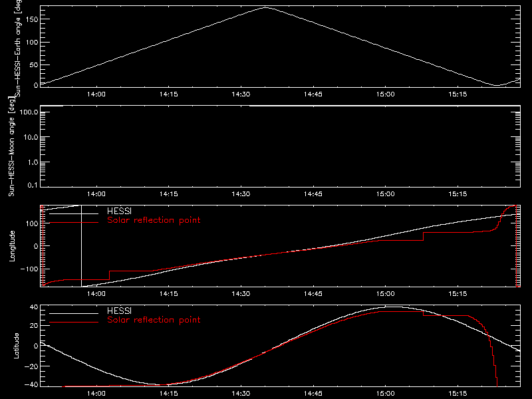The height and width of the screenshot is (399, 532).
Task: Click the 100.0 tick on Moon angle plot
Action: pyautogui.click(x=29, y=112)
